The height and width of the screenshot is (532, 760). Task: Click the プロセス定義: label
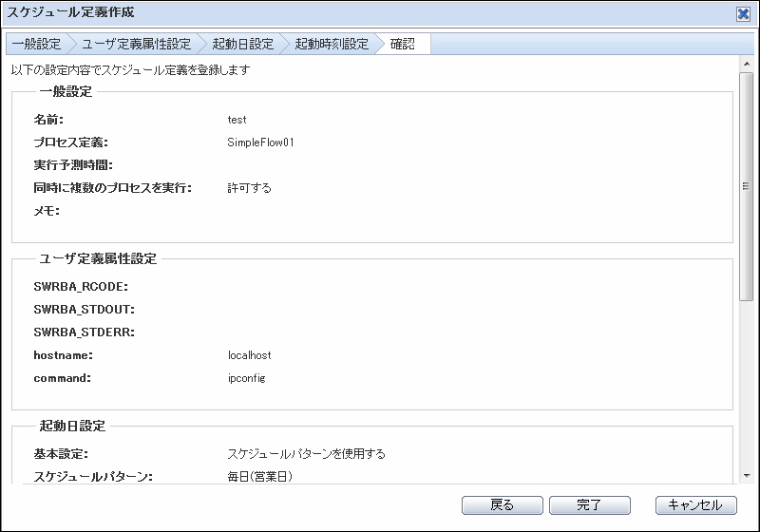pos(70,142)
